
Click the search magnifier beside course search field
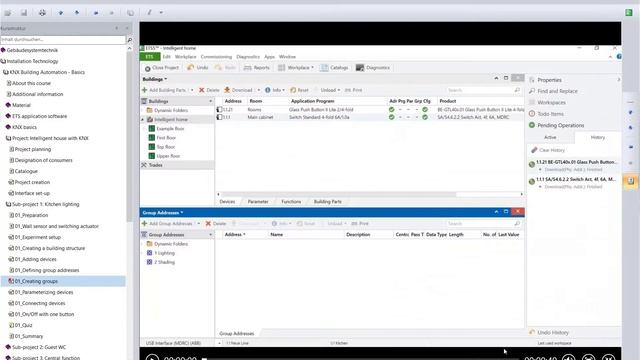[x=129, y=40]
